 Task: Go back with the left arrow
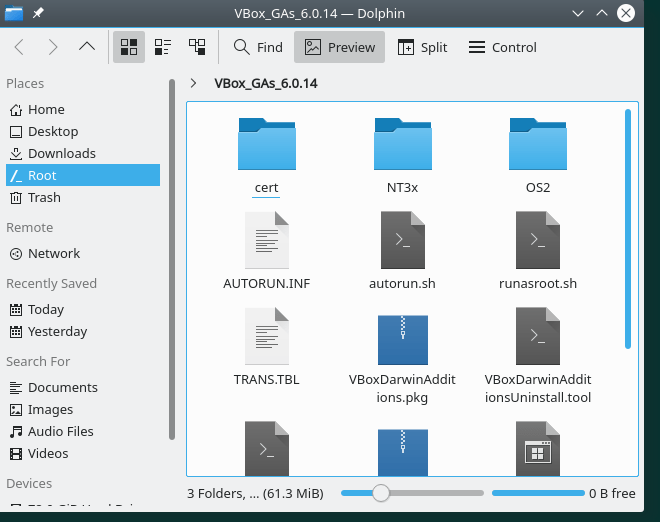point(19,47)
